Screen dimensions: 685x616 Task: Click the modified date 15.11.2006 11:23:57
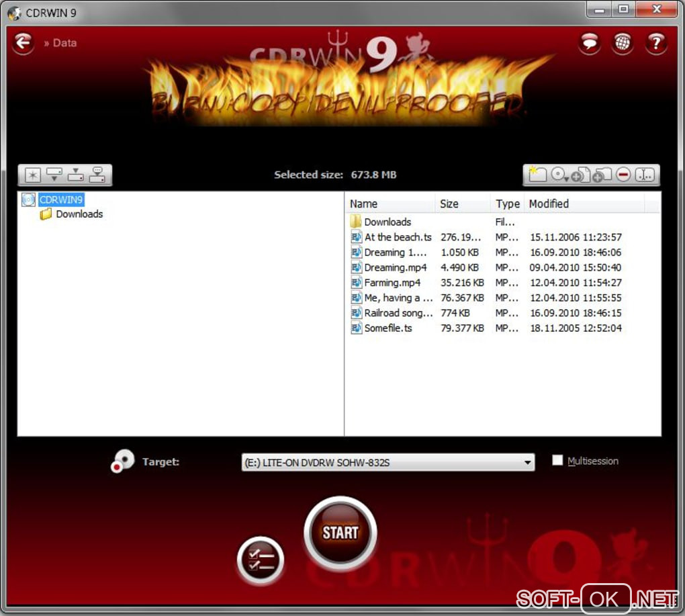576,237
